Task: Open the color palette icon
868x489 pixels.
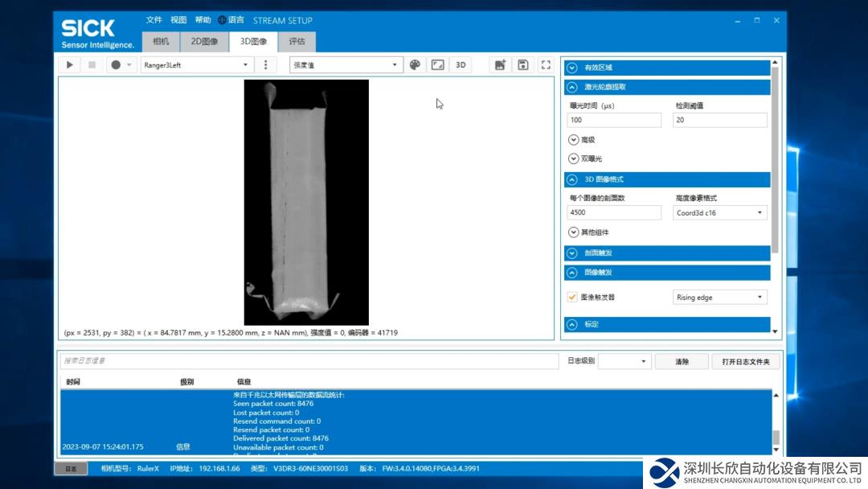Action: click(x=415, y=65)
